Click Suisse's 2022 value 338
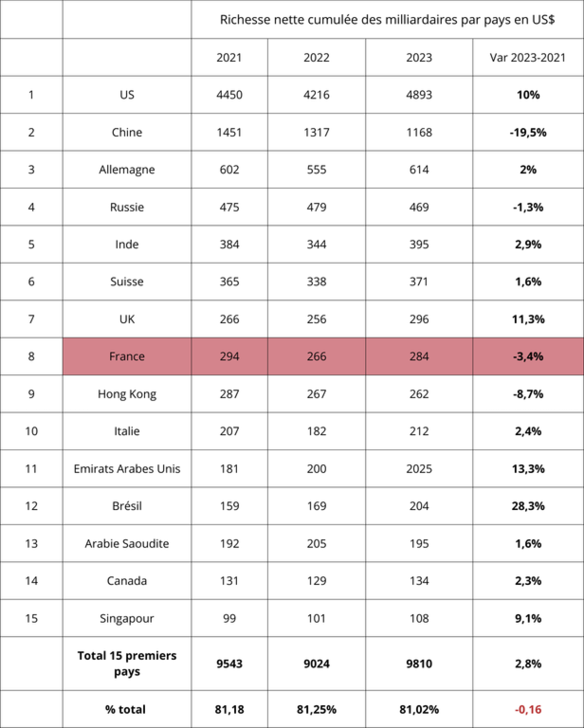 pyautogui.click(x=316, y=282)
